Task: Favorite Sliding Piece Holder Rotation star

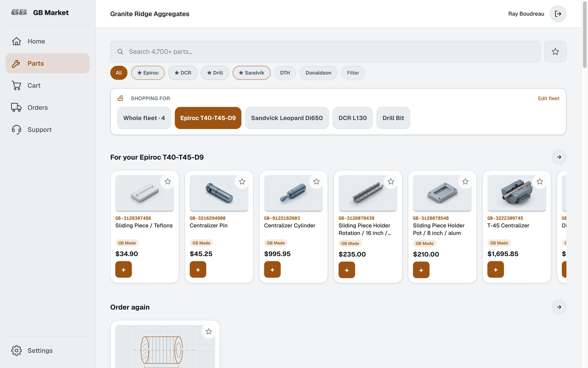Action: [x=391, y=182]
